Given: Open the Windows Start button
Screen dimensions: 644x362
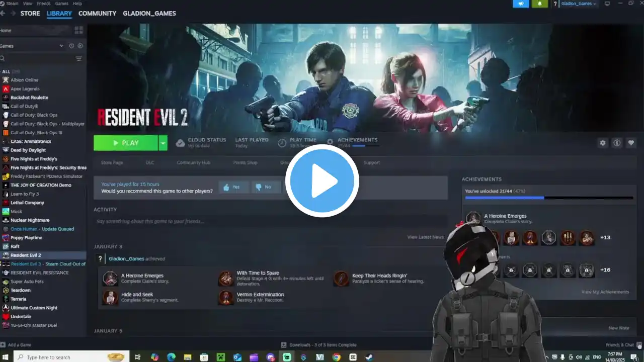Looking at the screenshot, I should tap(6, 357).
